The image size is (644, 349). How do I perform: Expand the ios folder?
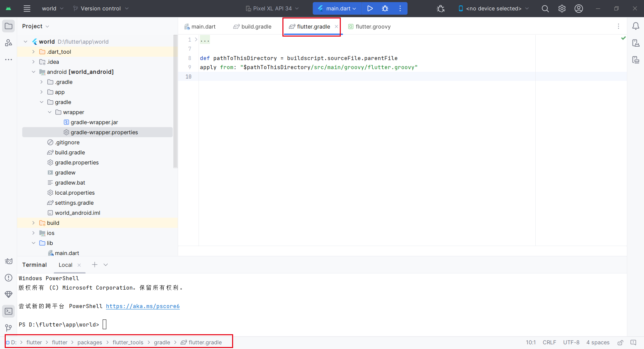pos(33,233)
